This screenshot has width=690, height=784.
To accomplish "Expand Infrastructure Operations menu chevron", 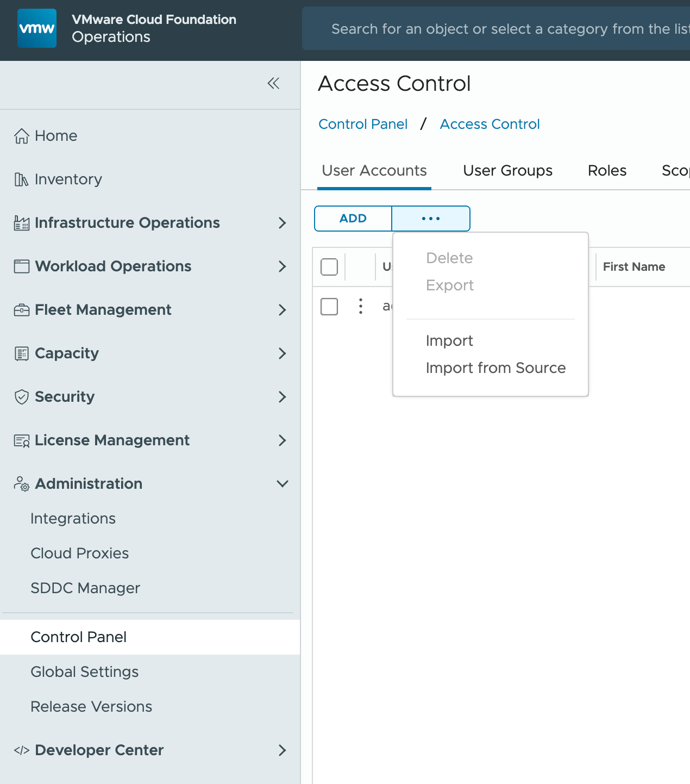I will [282, 223].
